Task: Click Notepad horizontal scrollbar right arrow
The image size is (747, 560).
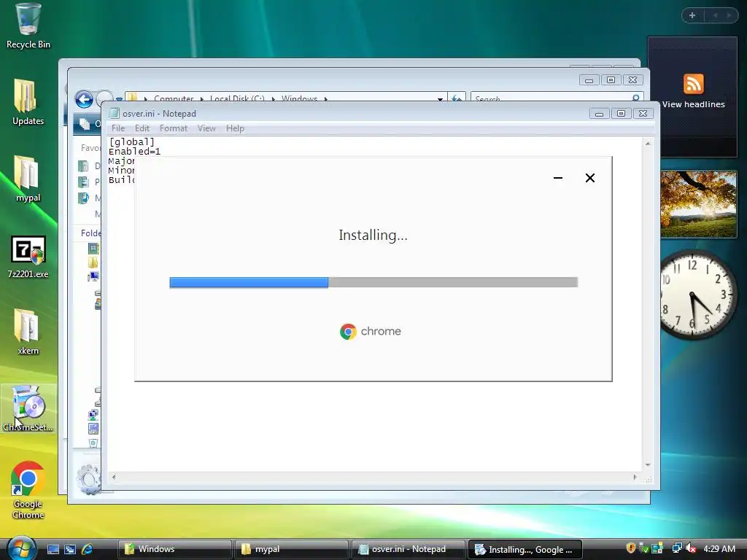Action: 635,477
